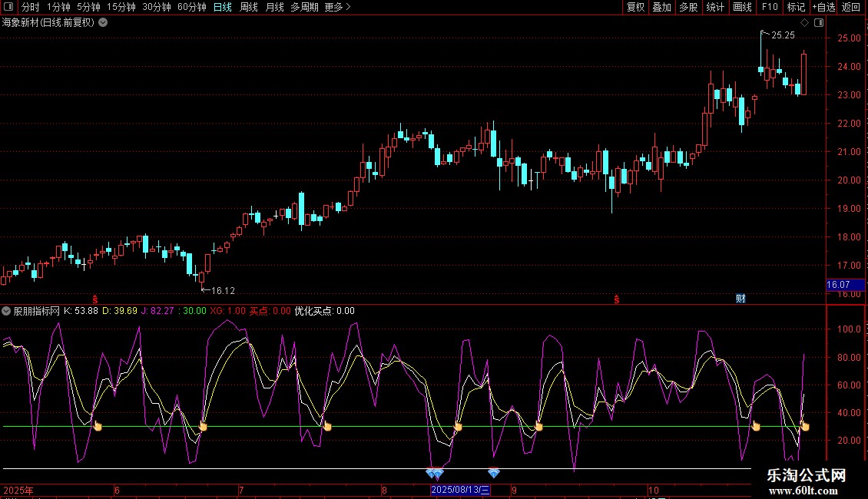The height and width of the screenshot is (499, 868).
Task: Click the 财 financial marker icon
Action: click(740, 299)
